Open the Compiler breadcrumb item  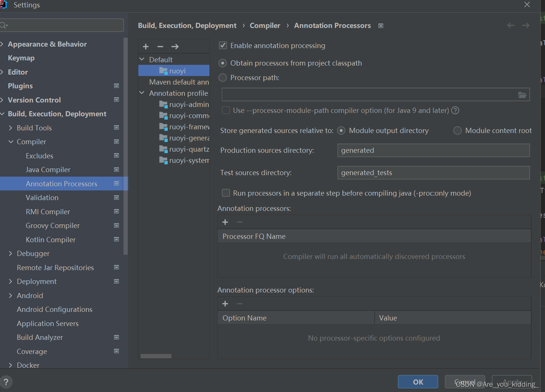pos(265,25)
